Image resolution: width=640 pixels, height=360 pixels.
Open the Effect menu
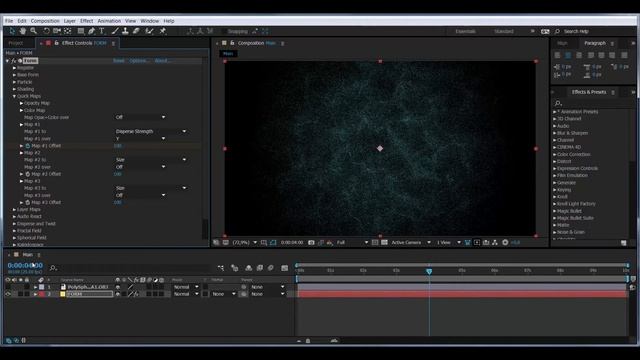87,21
